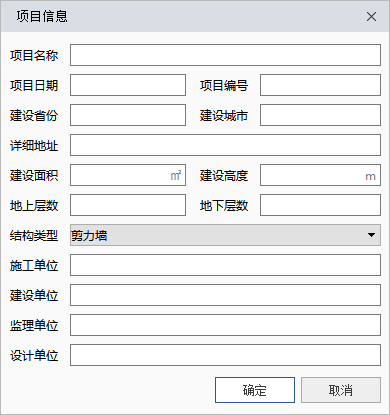
Task: Focus the 项目编号 input field
Action: coord(320,85)
